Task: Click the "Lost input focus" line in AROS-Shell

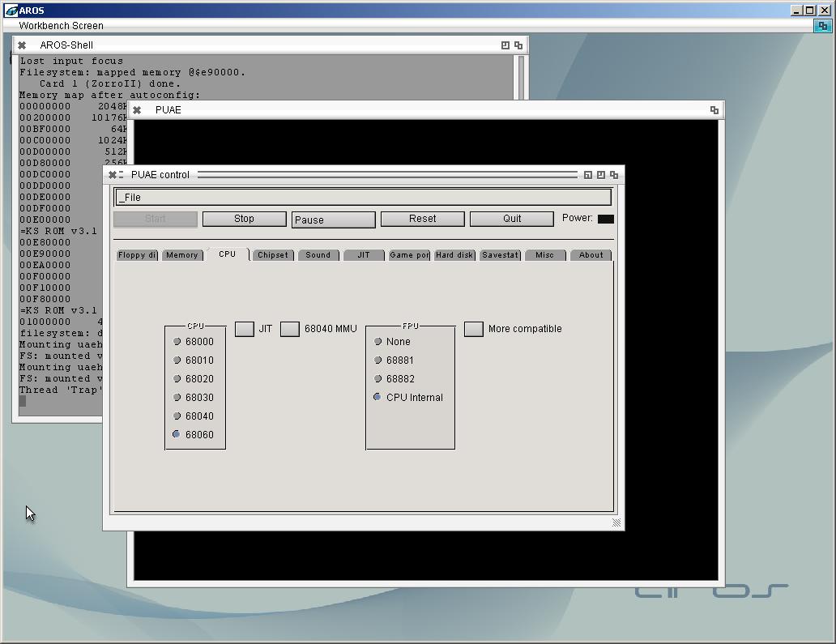Action: click(x=71, y=61)
